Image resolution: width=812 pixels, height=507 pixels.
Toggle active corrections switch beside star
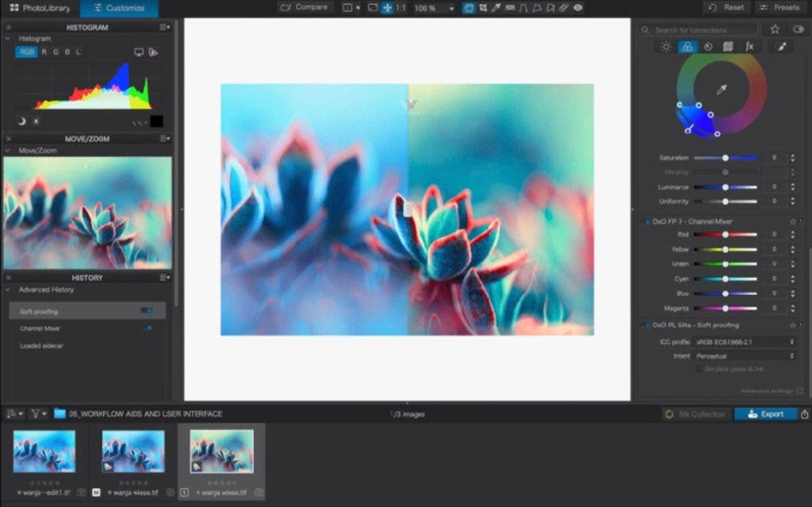797,29
